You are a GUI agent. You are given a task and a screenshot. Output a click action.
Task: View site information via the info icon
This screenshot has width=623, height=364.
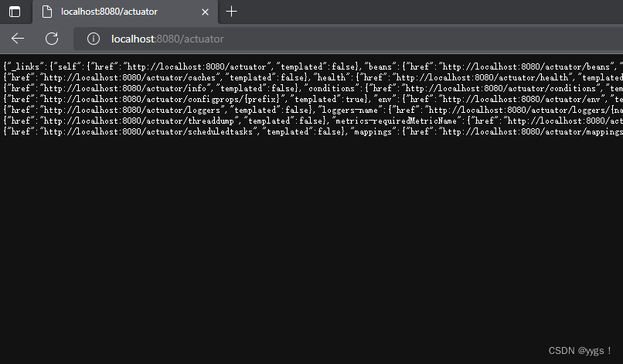click(x=94, y=39)
